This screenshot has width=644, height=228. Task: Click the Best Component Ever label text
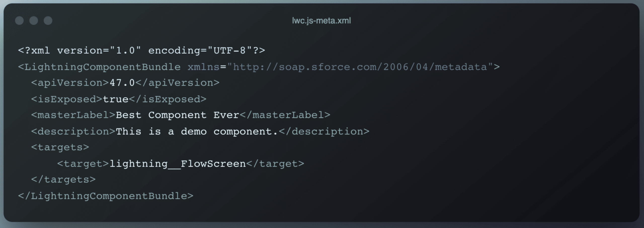click(x=177, y=115)
